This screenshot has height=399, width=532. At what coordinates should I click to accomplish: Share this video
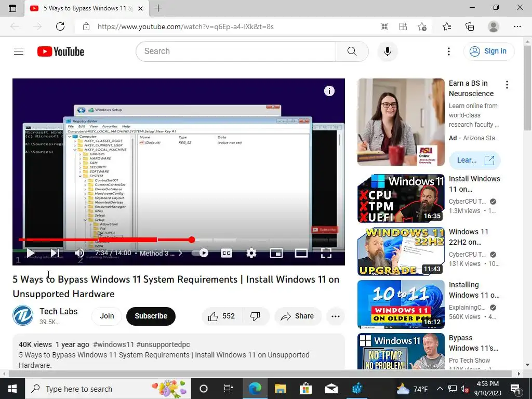[298, 316]
